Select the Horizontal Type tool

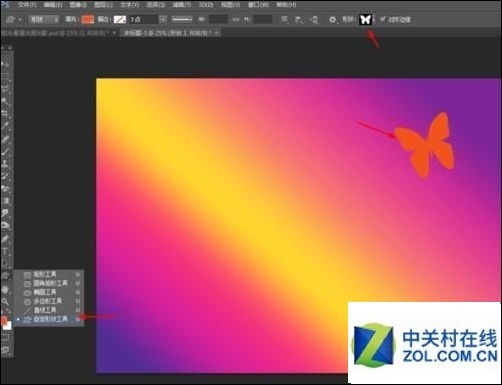pos(5,251)
